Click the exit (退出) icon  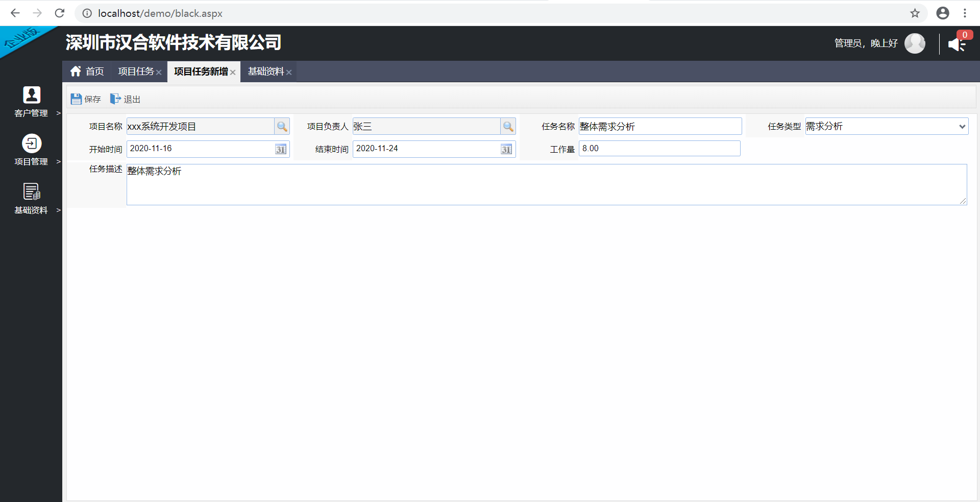(x=115, y=99)
